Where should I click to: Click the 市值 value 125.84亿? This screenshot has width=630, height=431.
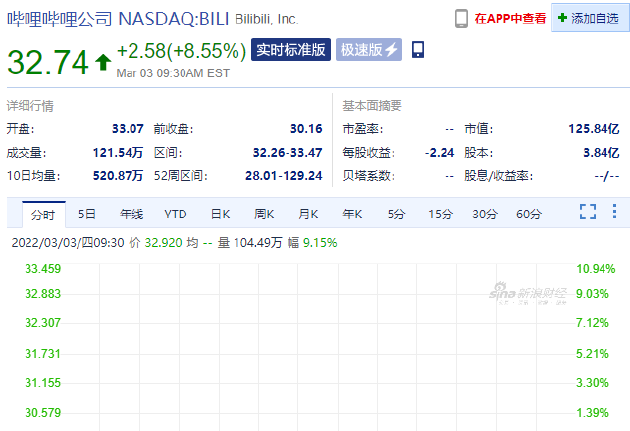[x=594, y=129]
